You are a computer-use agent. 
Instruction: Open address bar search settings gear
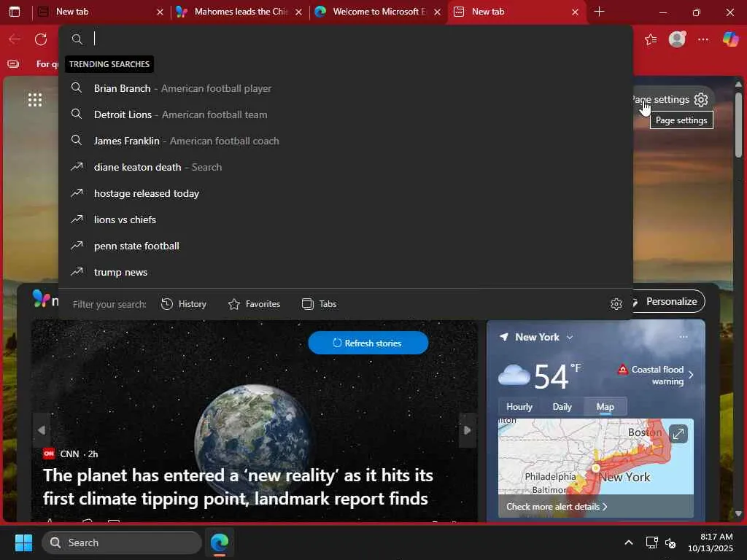coord(616,304)
